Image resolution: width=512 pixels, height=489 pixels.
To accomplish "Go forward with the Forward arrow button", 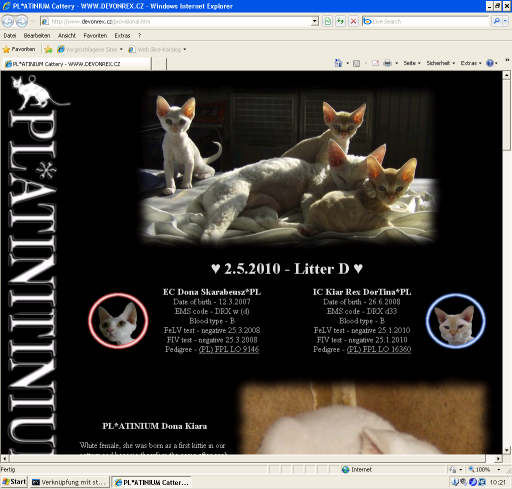I will click(x=22, y=21).
